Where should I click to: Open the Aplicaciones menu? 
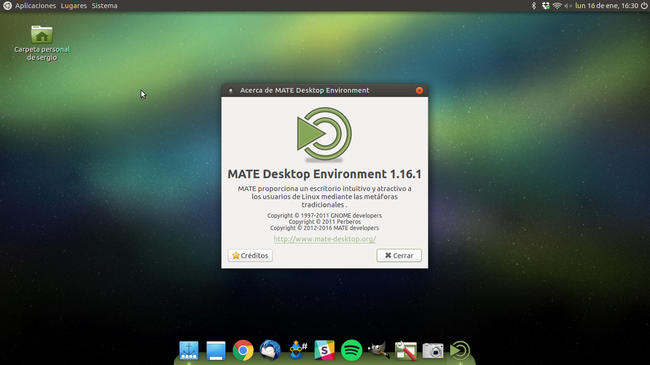click(35, 6)
